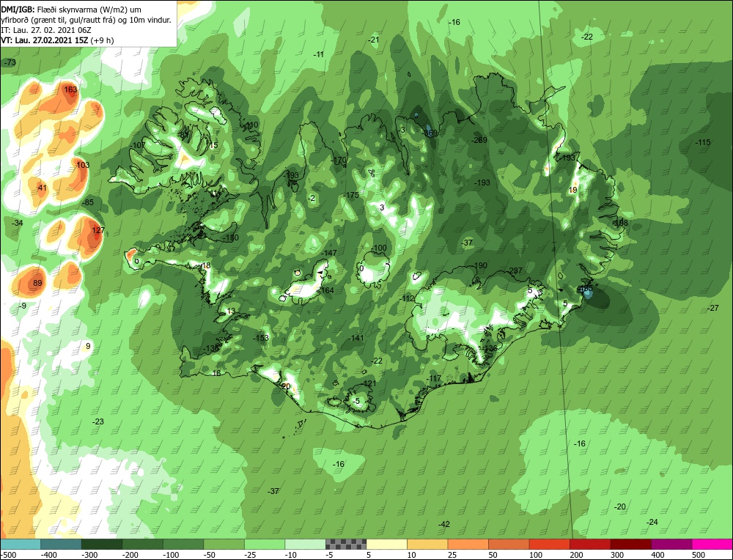Click legend swatch between -400 and -300

(x=62, y=544)
